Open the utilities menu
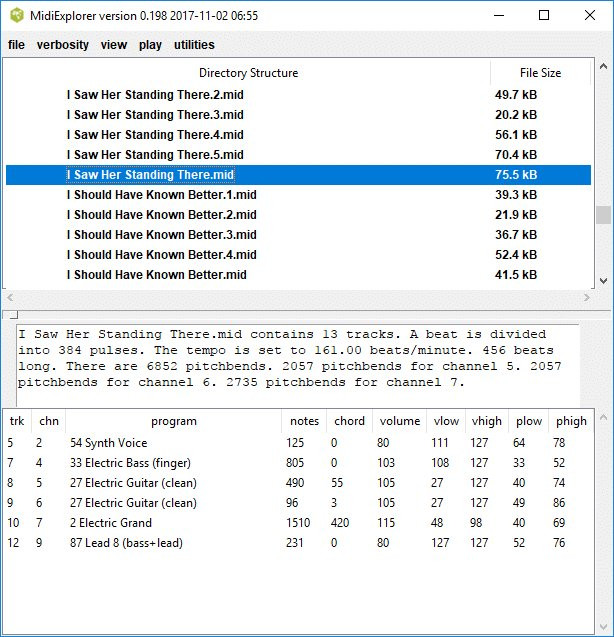 point(194,45)
